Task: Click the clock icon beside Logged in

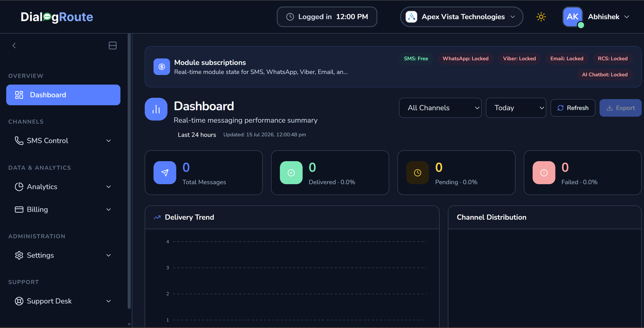Action: 290,17
